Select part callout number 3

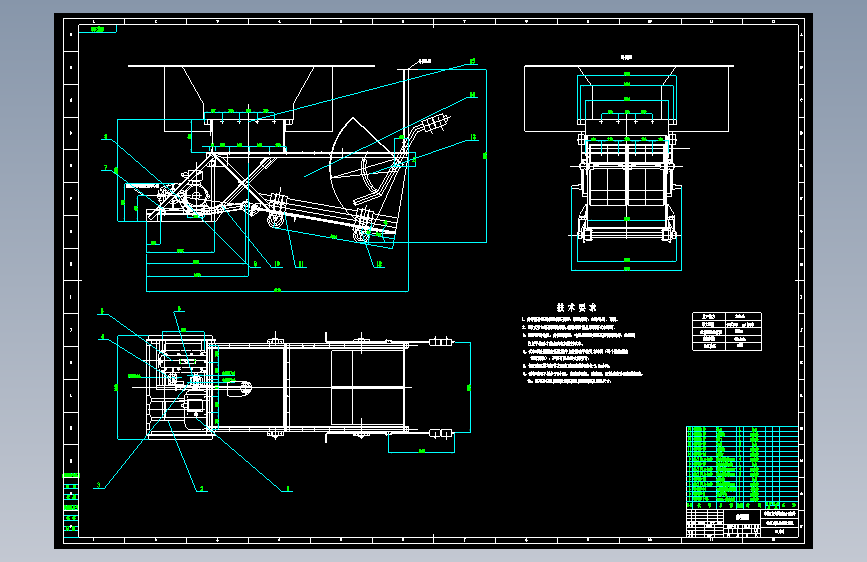pos(98,485)
